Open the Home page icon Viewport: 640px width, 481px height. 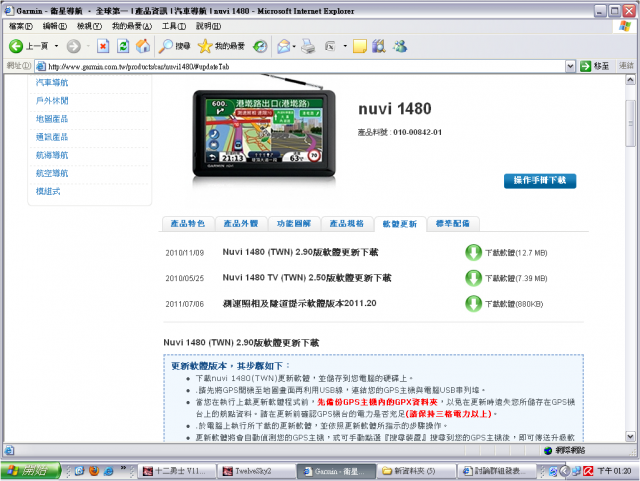[x=143, y=46]
